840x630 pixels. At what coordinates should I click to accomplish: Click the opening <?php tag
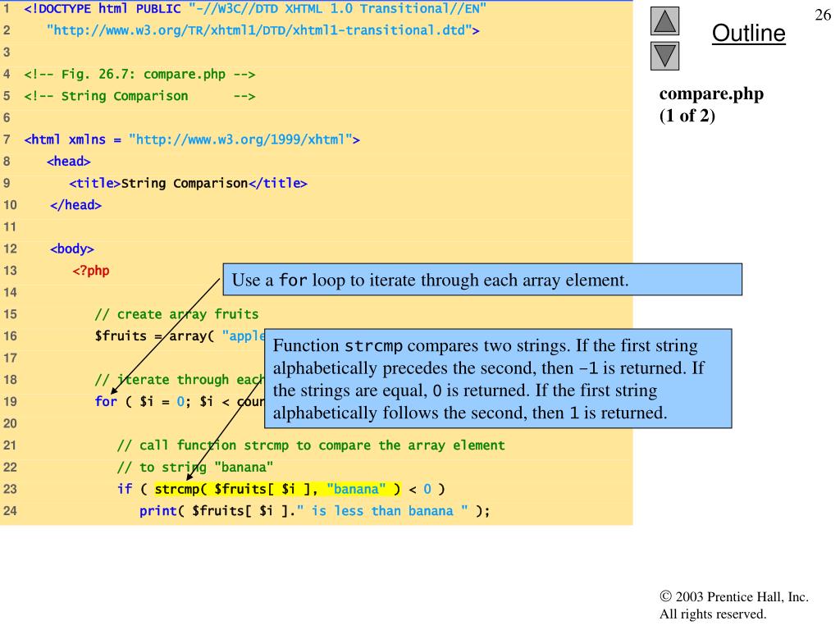tap(91, 270)
